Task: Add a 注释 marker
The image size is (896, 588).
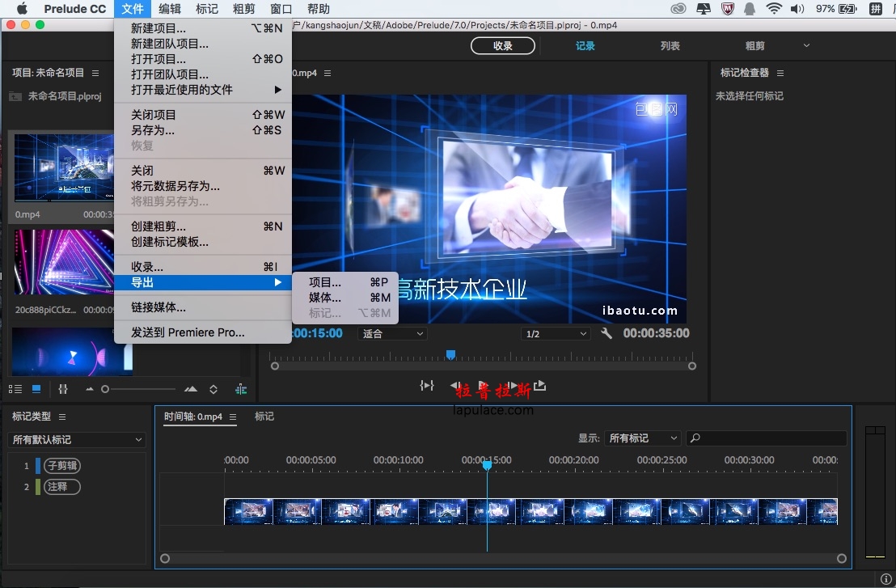Action: click(x=62, y=487)
